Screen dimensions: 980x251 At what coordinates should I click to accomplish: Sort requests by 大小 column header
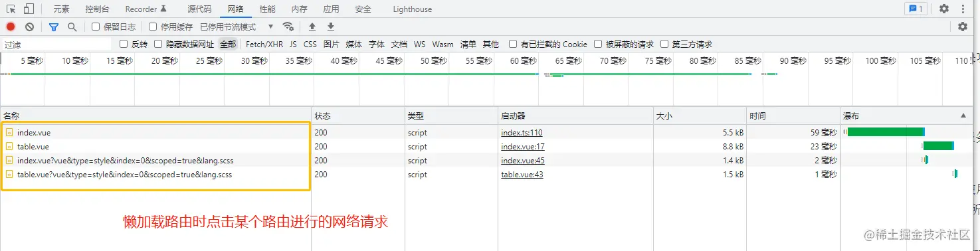(700, 116)
